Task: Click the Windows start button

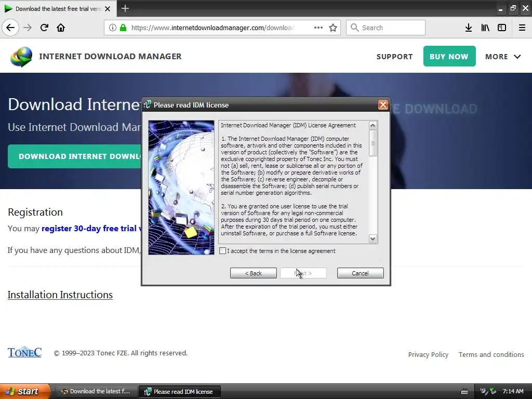Action: pyautogui.click(x=25, y=391)
